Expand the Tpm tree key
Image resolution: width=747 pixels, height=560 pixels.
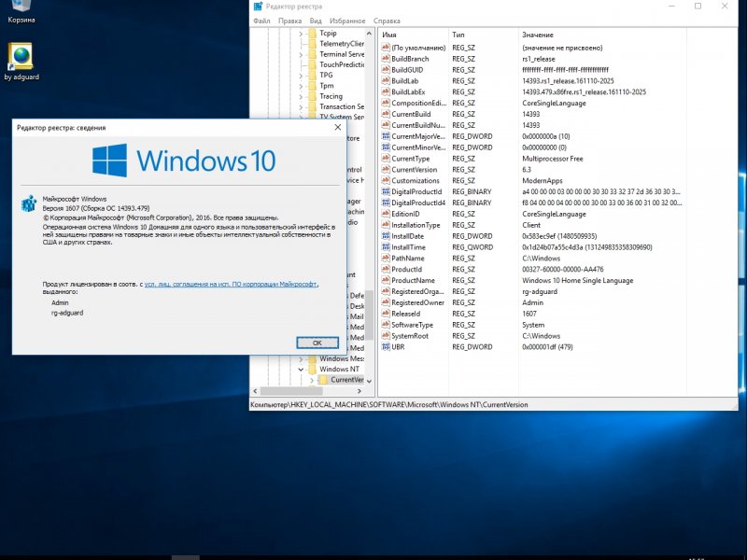click(301, 86)
